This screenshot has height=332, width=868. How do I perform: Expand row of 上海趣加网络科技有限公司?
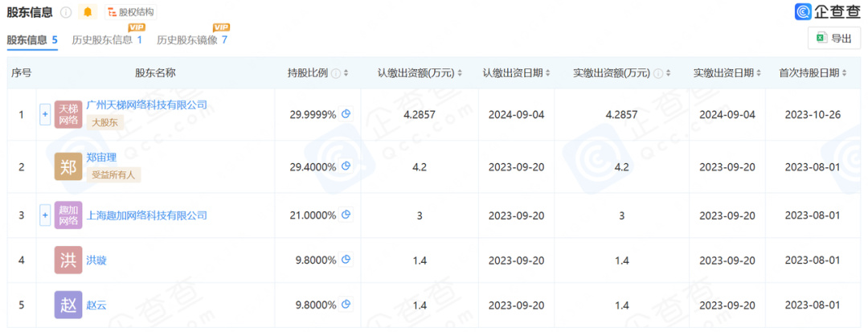click(45, 215)
